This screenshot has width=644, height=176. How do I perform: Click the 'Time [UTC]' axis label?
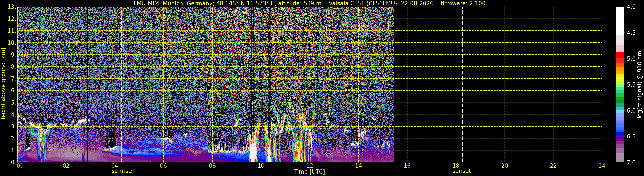click(310, 172)
